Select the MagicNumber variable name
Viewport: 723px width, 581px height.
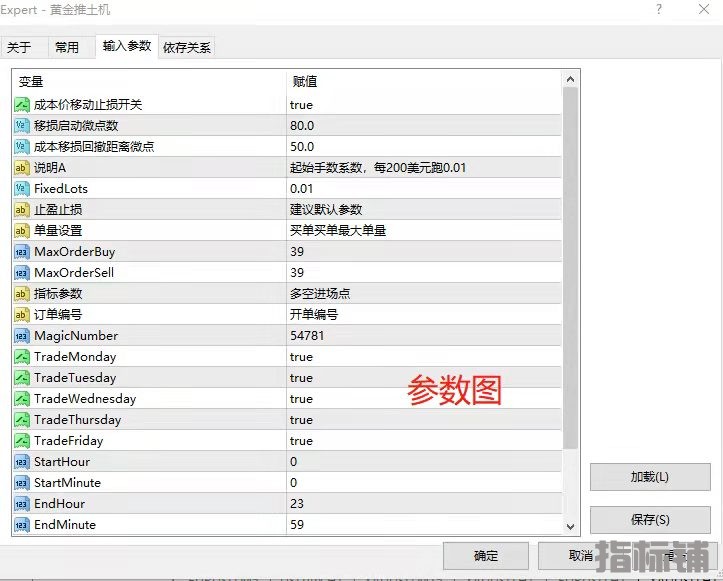pos(76,336)
